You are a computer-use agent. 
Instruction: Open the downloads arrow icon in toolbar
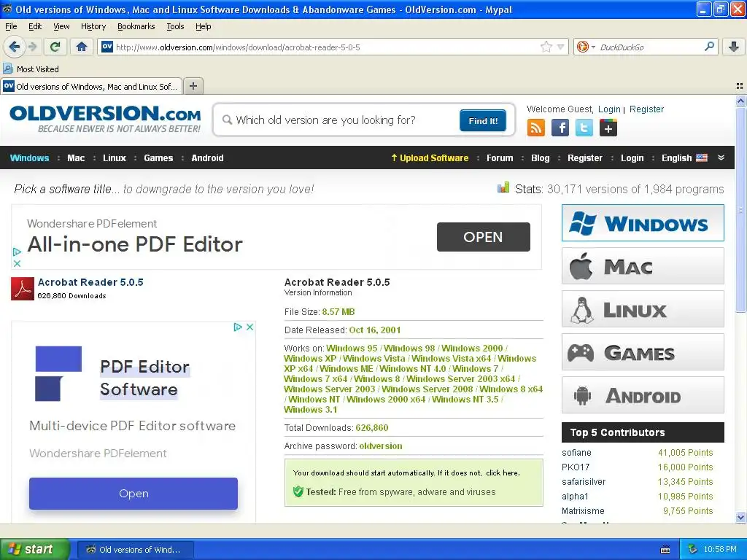tap(734, 47)
